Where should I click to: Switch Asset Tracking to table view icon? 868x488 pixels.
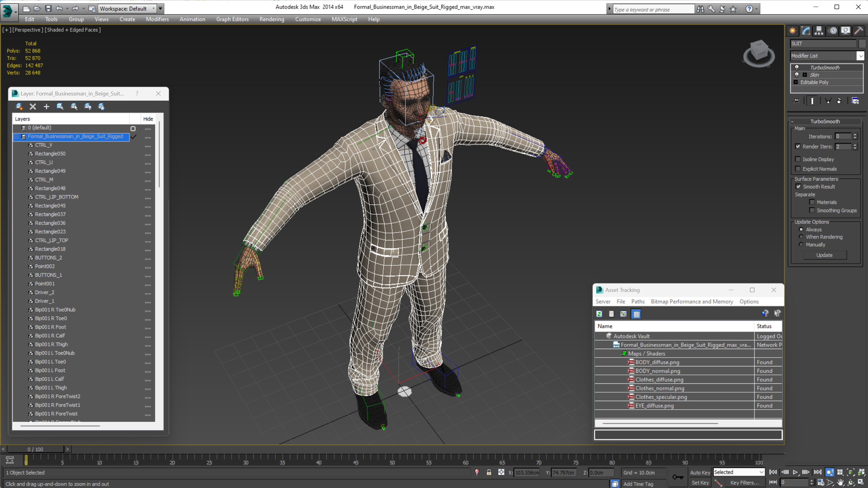click(x=636, y=314)
